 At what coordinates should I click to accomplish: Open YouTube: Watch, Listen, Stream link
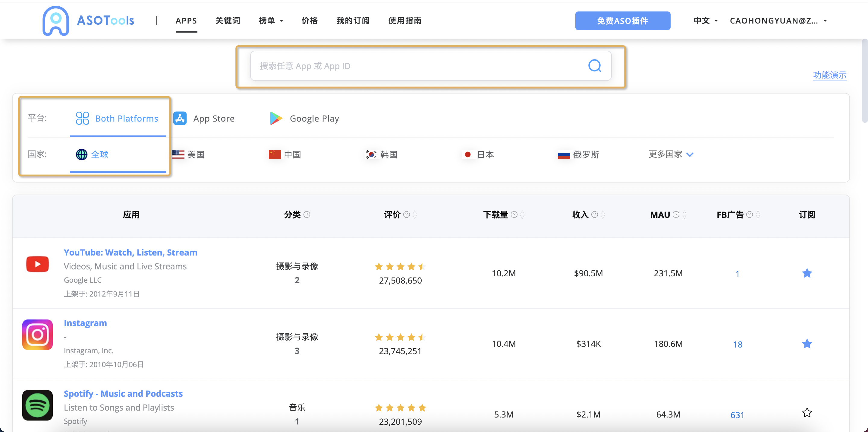131,252
